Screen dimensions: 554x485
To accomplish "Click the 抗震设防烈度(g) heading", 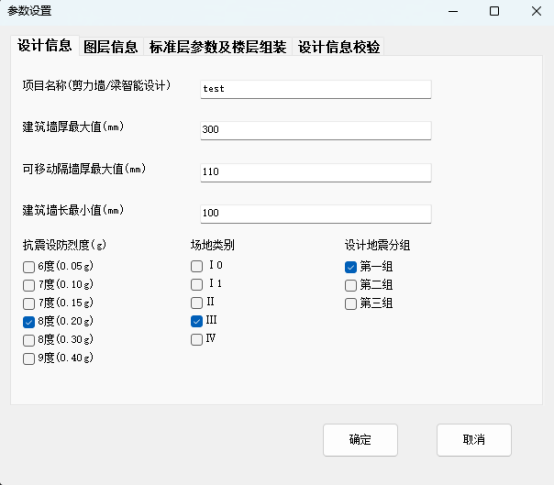I will pyautogui.click(x=64, y=245).
